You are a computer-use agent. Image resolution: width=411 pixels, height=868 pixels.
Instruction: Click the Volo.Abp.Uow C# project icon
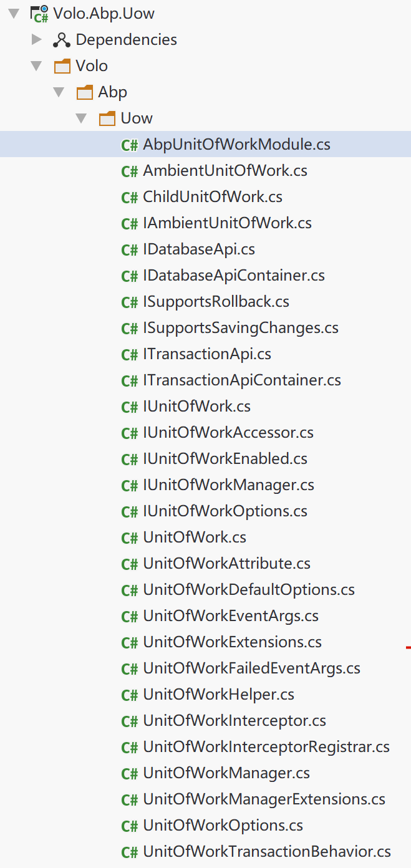(x=39, y=13)
